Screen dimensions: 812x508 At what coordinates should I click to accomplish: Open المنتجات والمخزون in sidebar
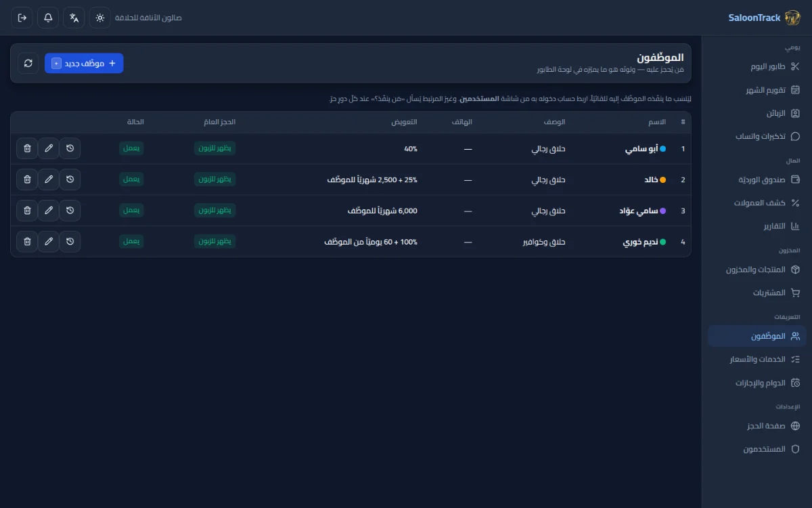[757, 270]
